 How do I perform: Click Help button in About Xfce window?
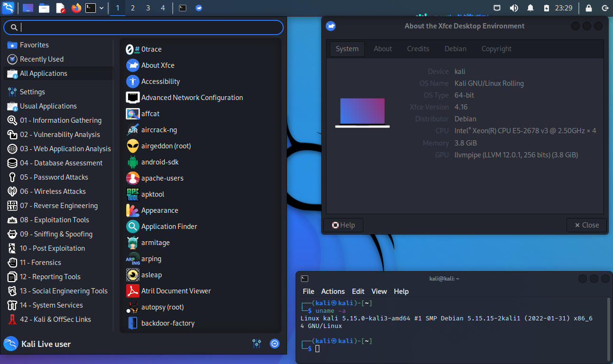pos(343,225)
